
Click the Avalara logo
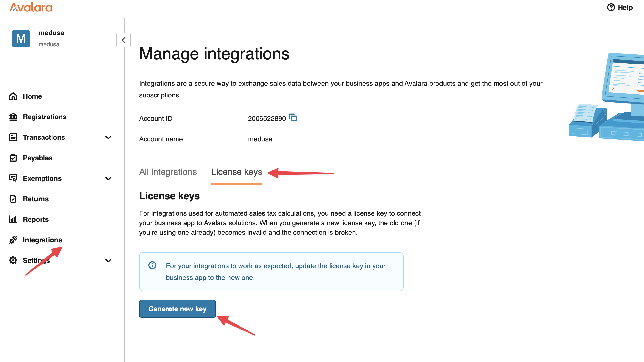[31, 7]
